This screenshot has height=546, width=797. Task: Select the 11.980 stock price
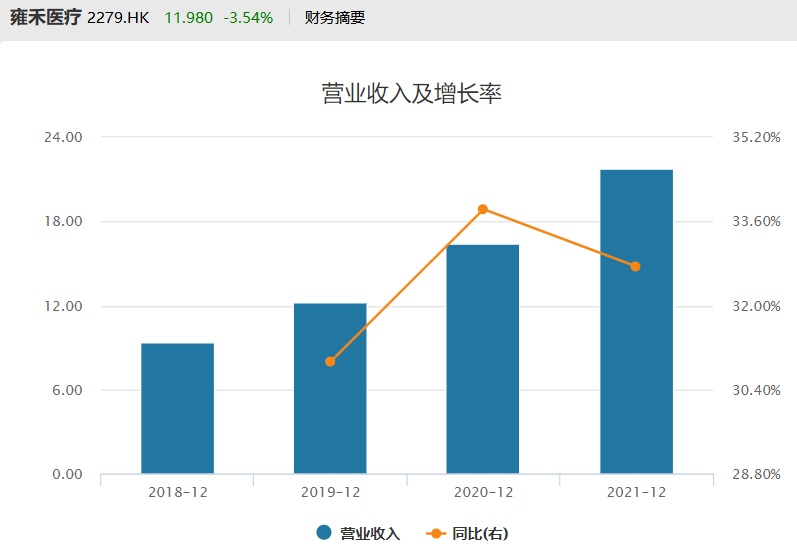[189, 17]
